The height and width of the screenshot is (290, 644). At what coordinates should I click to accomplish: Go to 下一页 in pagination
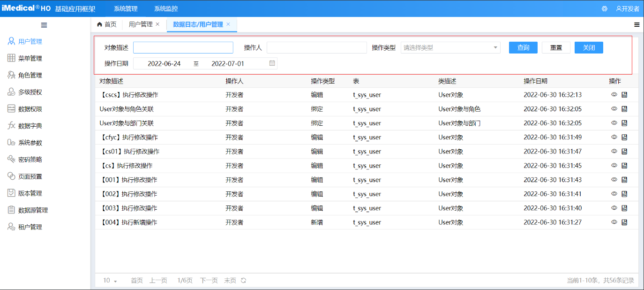click(x=209, y=281)
